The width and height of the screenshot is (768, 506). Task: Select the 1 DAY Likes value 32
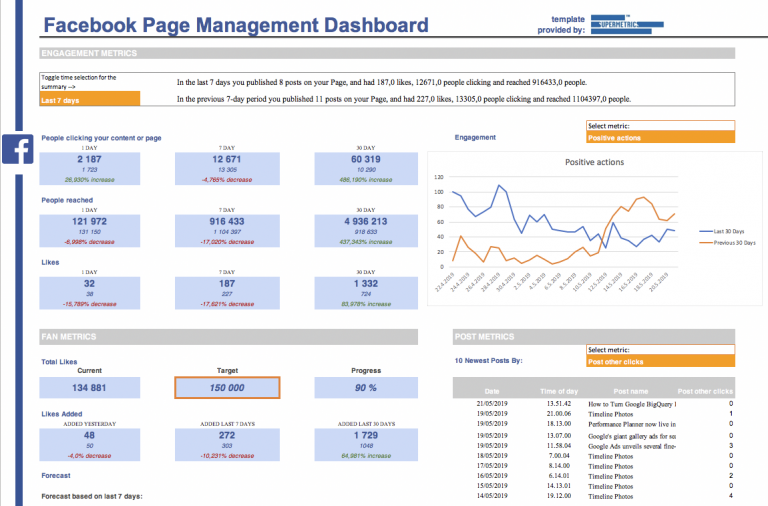coord(89,284)
